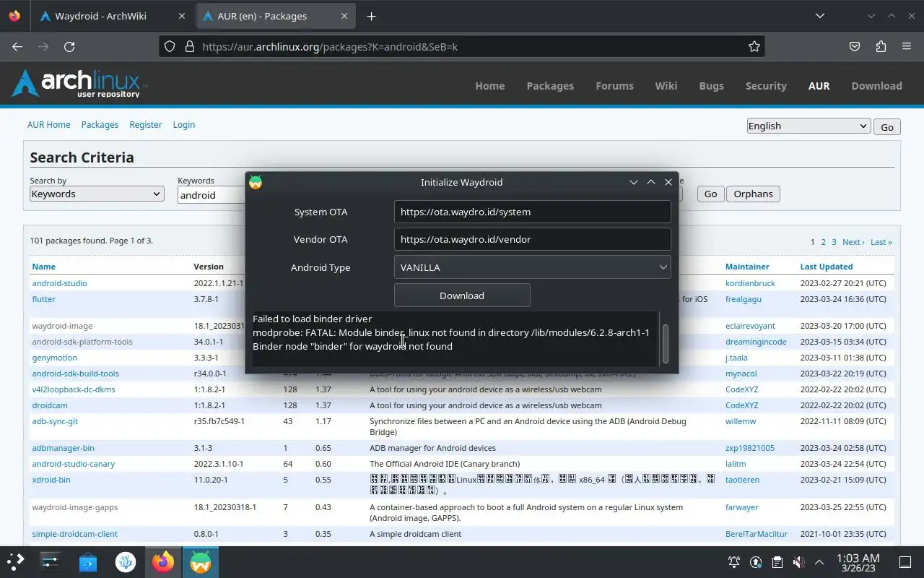Click muted volume tray icon
924x578 pixels.
click(x=798, y=561)
